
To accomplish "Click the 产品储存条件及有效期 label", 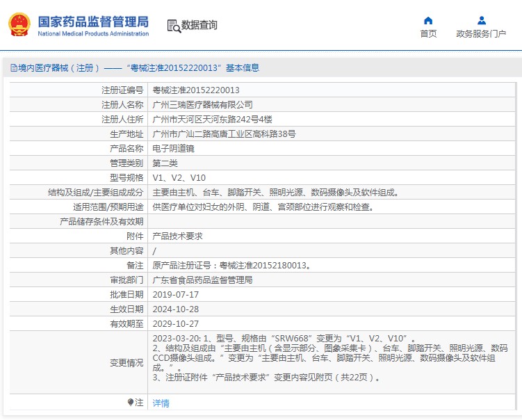I will pos(101,222).
